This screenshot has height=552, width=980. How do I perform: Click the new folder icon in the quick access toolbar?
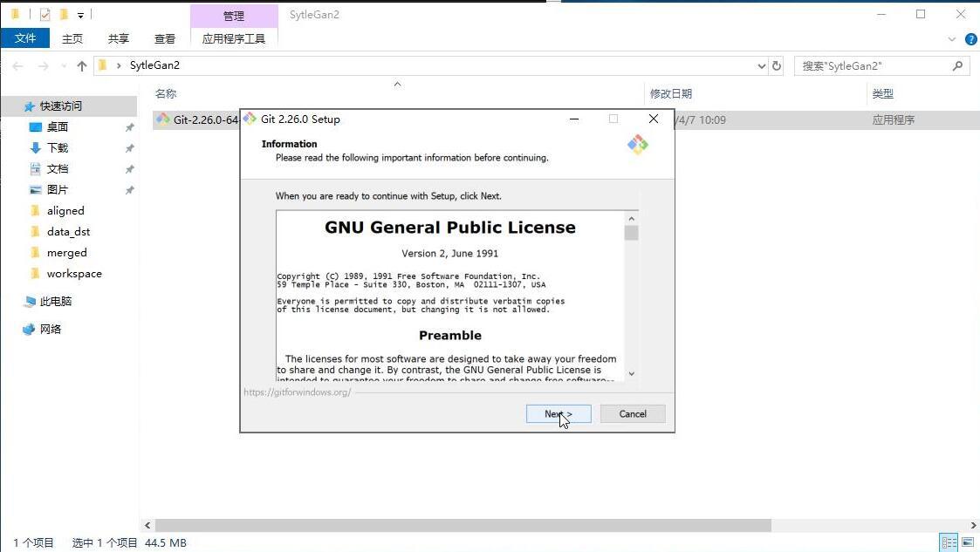point(64,14)
